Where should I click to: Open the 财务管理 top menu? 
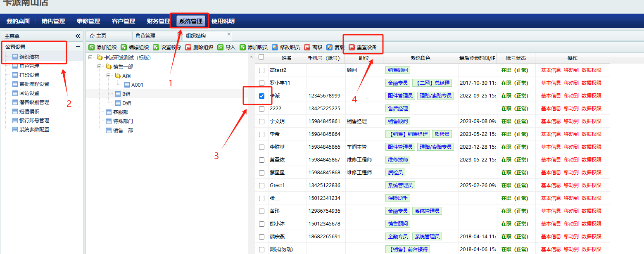(x=158, y=21)
